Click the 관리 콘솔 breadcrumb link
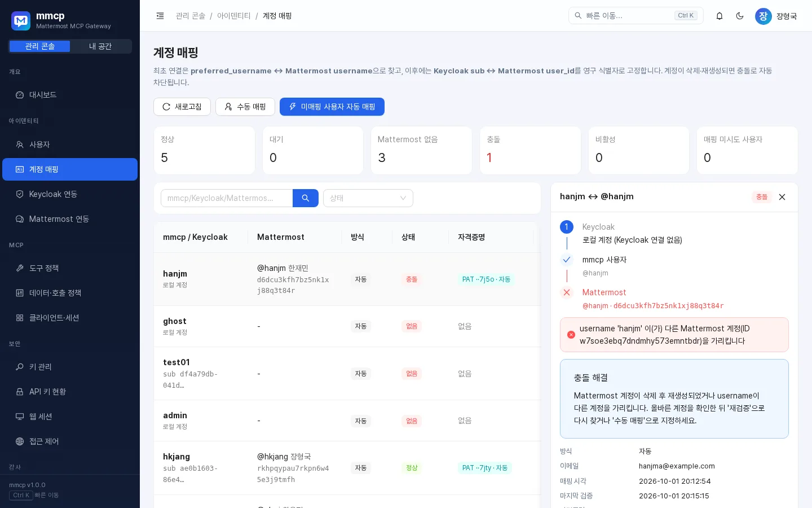 [x=191, y=16]
